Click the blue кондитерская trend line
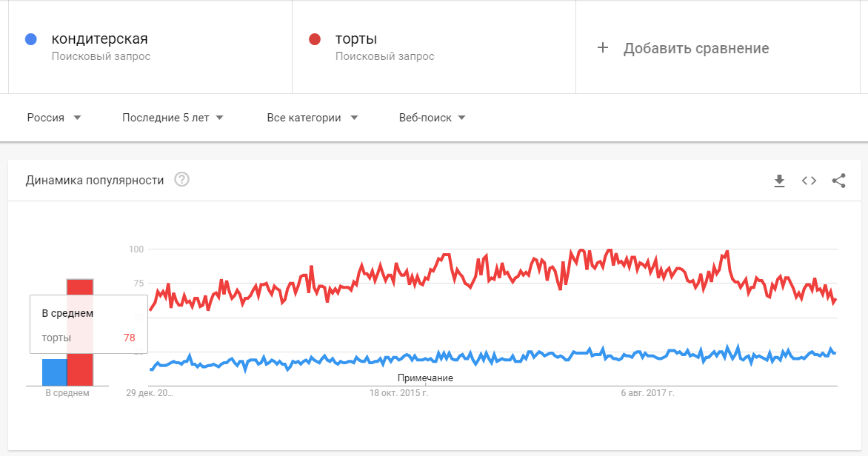868x456 pixels. click(x=493, y=358)
